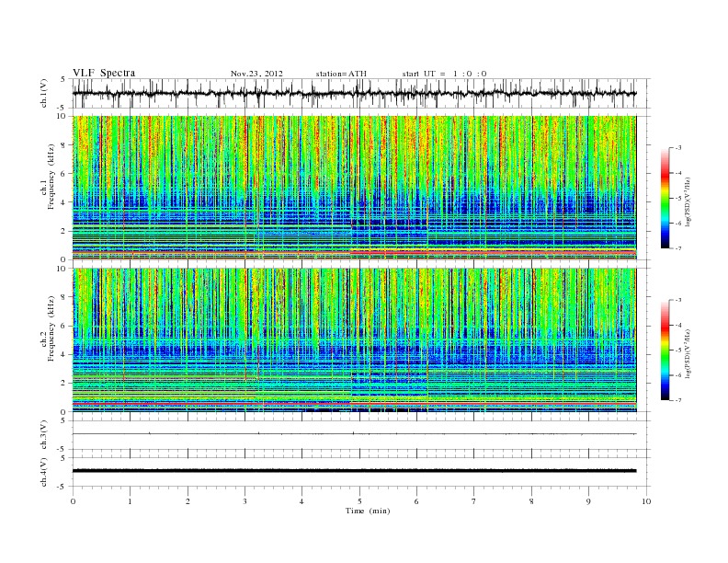Click the "10" tick on the time axis

coord(646,501)
